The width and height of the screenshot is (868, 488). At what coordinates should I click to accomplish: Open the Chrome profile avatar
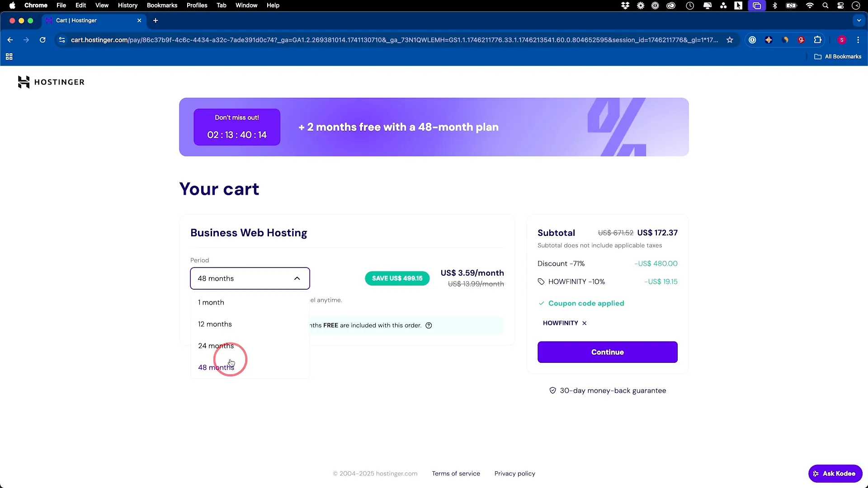pos(842,40)
